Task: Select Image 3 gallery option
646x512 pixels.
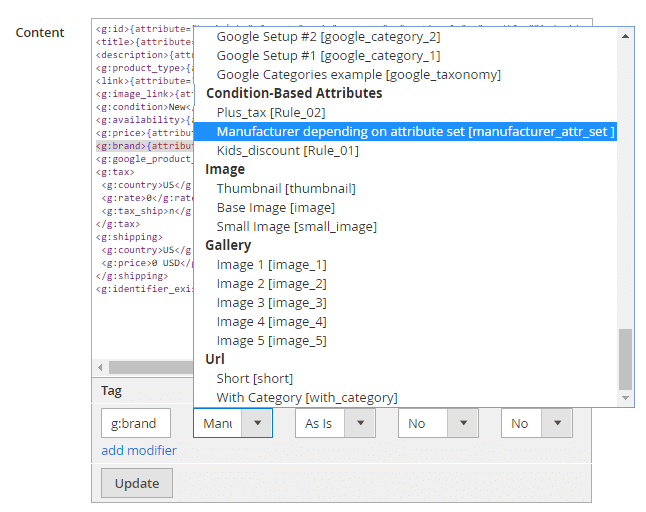Action: click(x=271, y=303)
